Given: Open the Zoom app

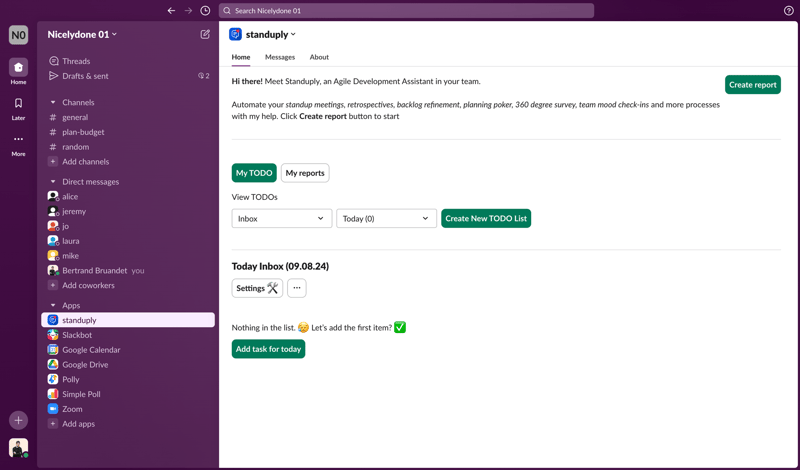Looking at the screenshot, I should point(128,409).
